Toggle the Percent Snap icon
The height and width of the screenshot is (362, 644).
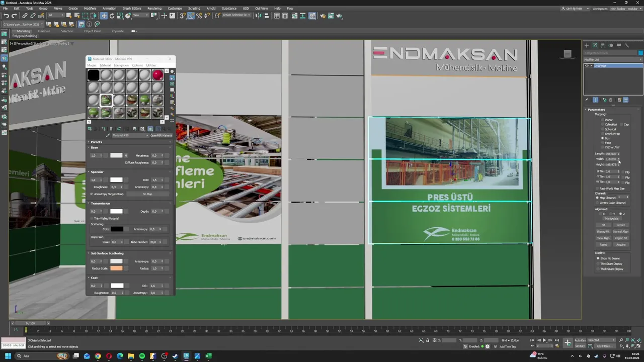(x=199, y=16)
